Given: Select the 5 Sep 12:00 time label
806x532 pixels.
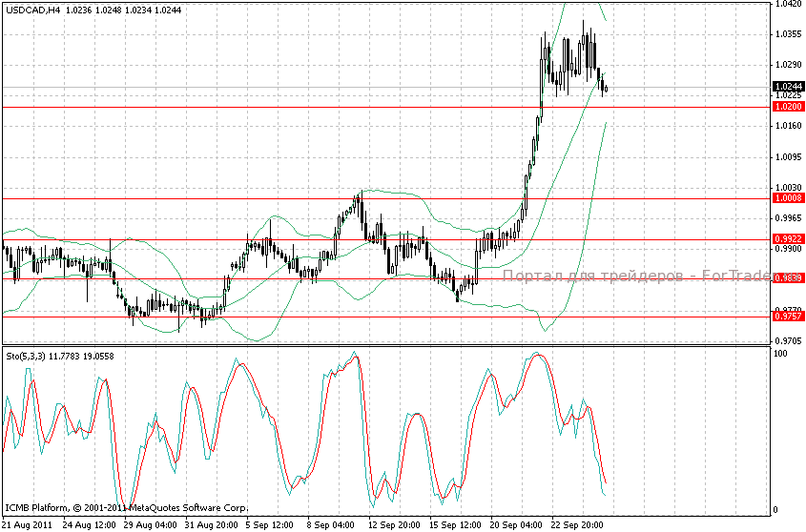Looking at the screenshot, I should [x=268, y=523].
